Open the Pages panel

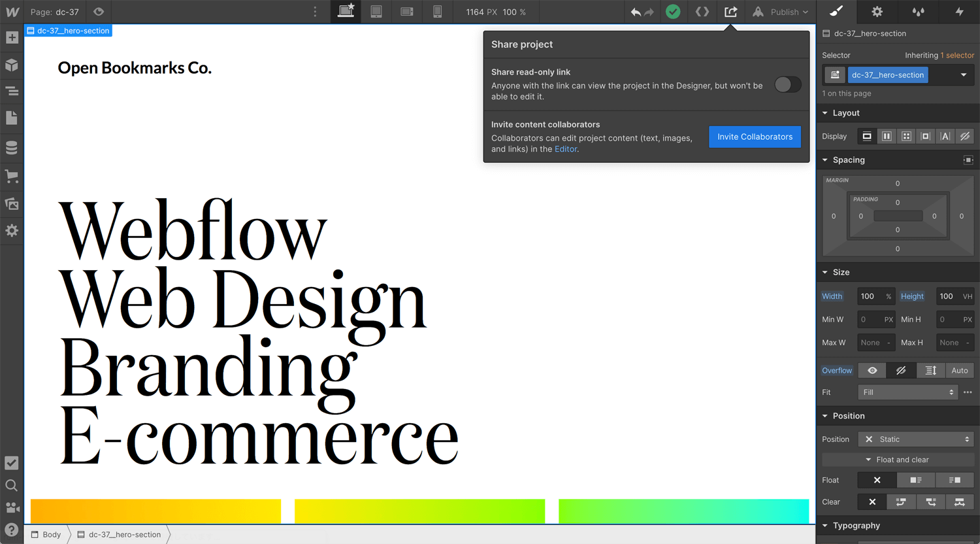[12, 118]
